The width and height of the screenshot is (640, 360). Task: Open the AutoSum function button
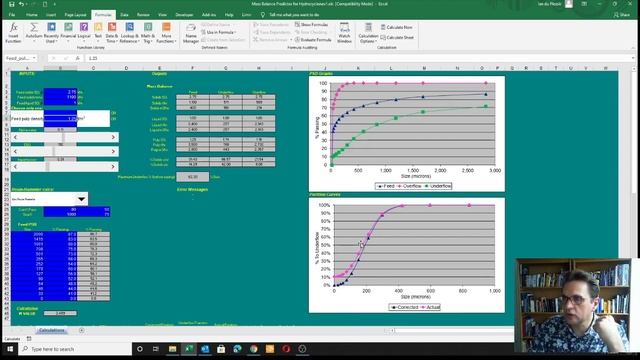click(34, 33)
